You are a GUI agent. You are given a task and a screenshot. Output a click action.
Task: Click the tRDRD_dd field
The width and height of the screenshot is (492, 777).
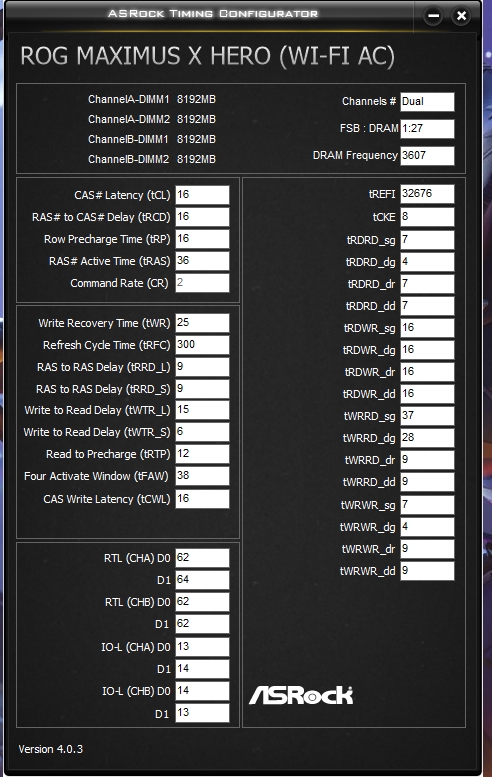tap(427, 306)
